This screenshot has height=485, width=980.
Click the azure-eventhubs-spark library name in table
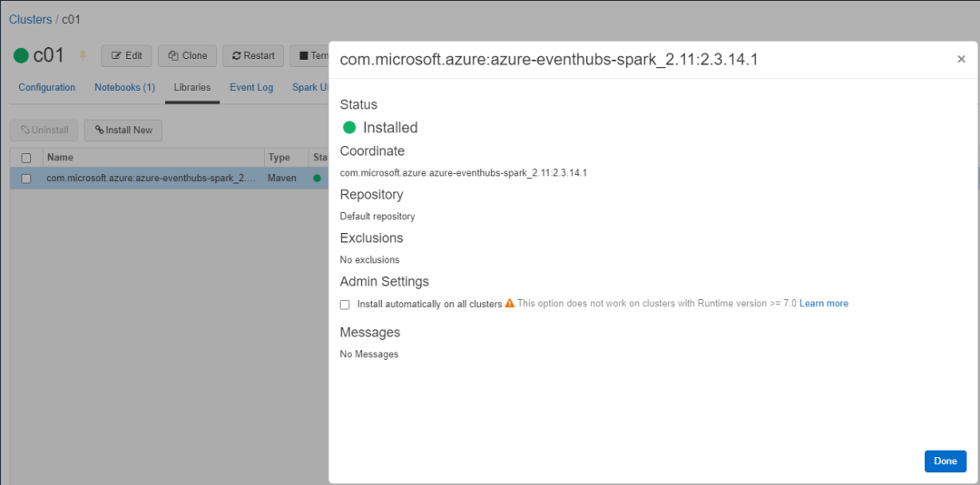(151, 179)
